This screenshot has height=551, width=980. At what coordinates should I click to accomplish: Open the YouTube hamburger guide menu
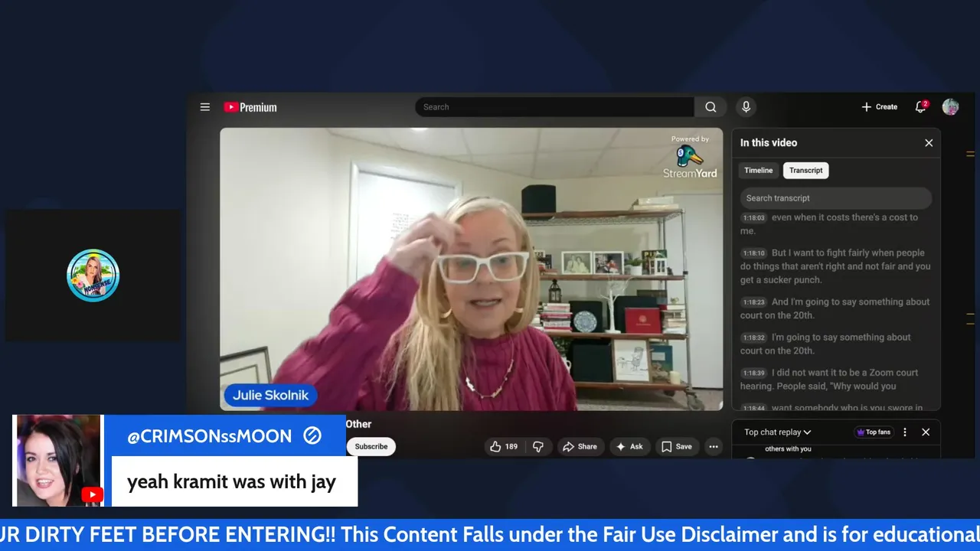point(205,107)
